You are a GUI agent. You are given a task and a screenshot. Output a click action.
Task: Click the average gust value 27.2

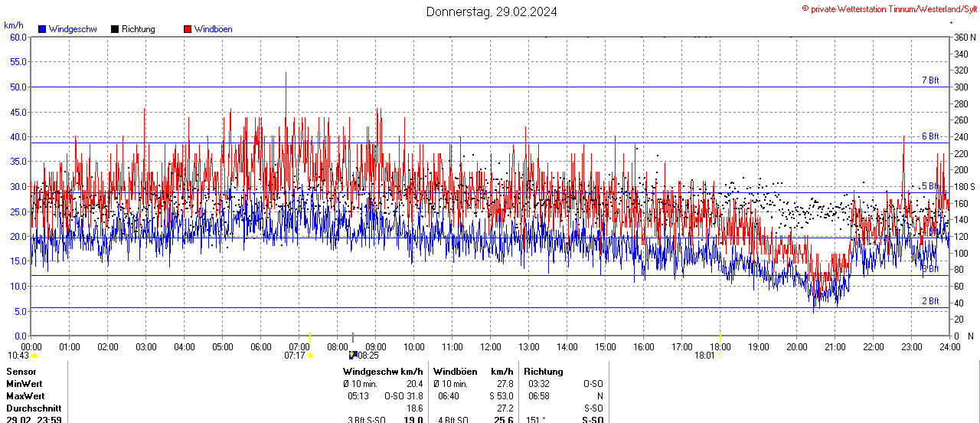(x=505, y=408)
